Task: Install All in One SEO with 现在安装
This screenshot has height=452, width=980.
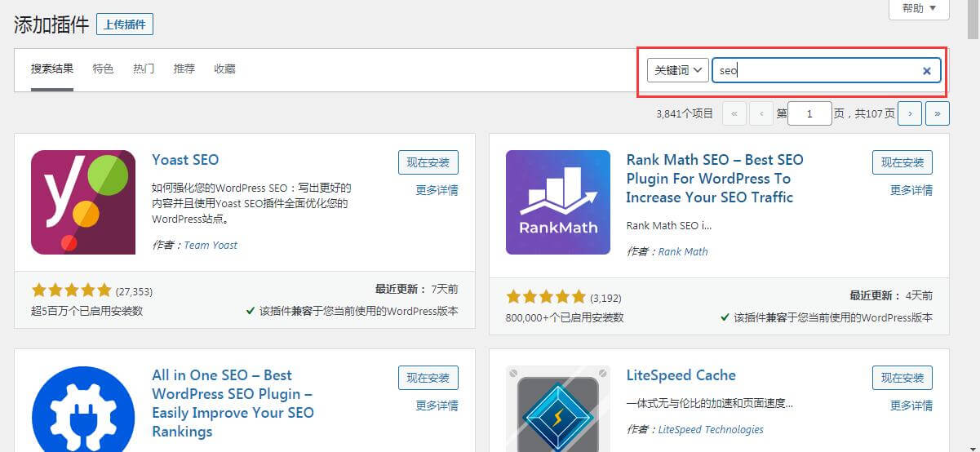Action: [x=428, y=378]
